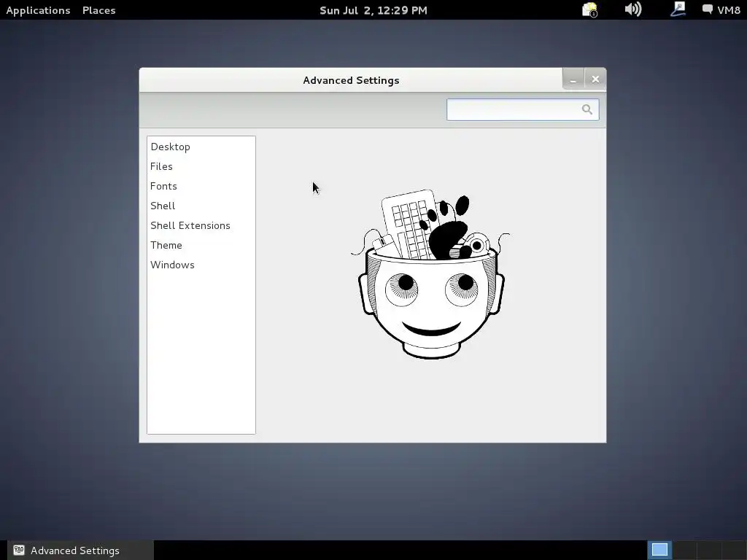
Task: Open the clock calendar in top panel
Action: tap(373, 10)
